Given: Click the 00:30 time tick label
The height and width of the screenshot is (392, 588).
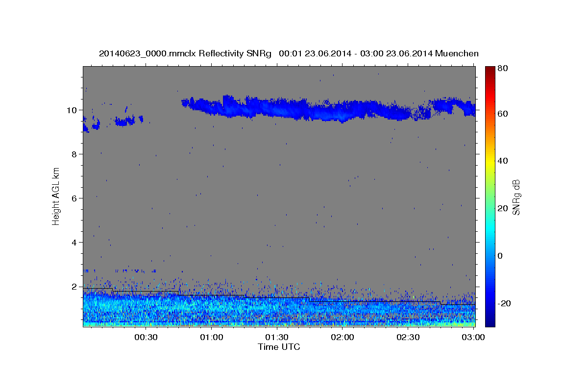Looking at the screenshot, I should click(146, 337).
